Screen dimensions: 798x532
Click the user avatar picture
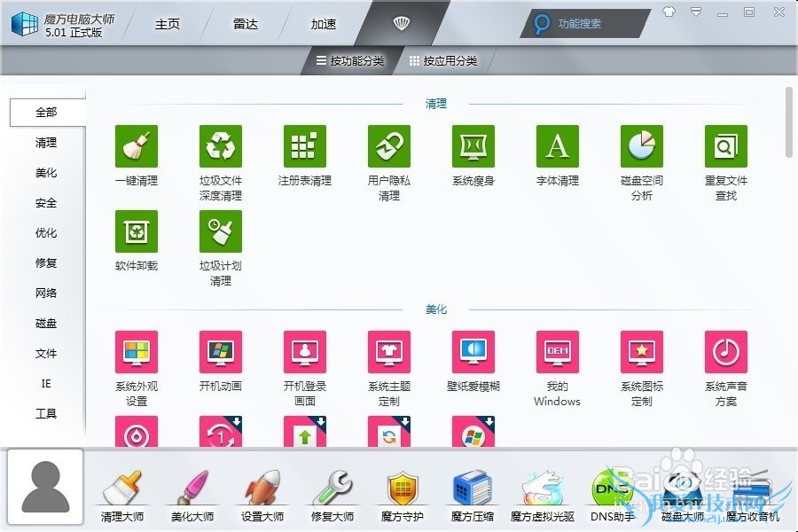[x=45, y=487]
